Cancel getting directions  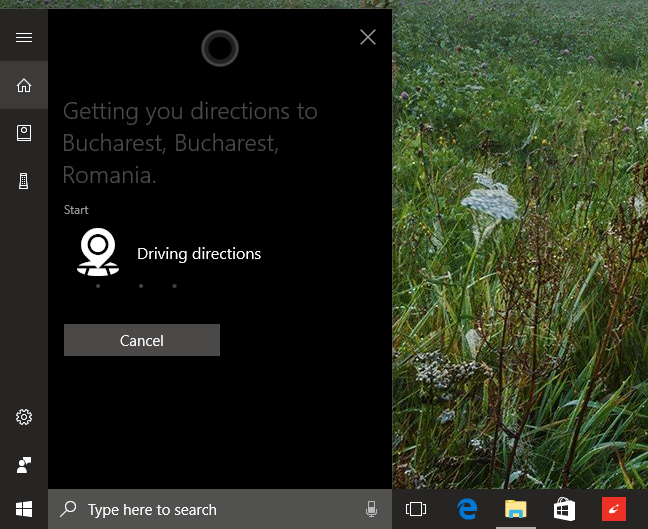(142, 340)
